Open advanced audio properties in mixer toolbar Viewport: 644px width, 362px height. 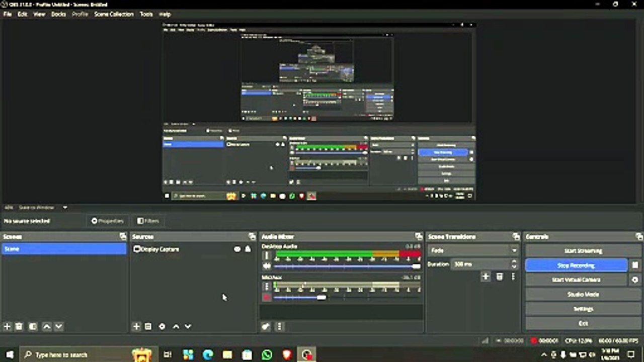tap(266, 326)
